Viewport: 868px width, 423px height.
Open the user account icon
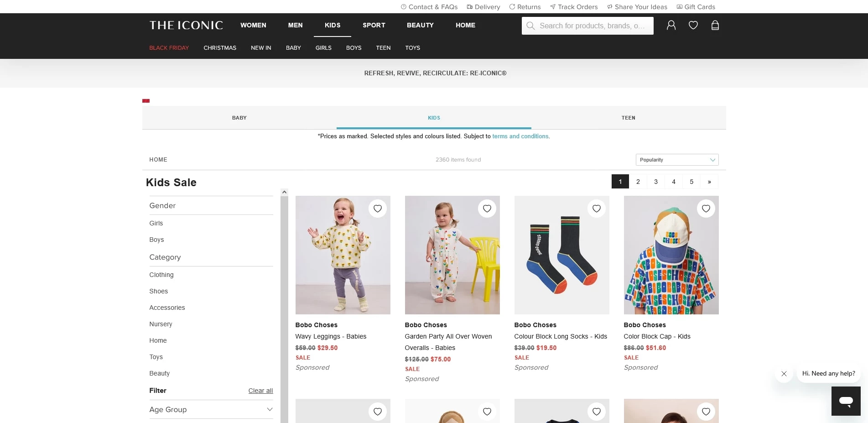(x=671, y=26)
